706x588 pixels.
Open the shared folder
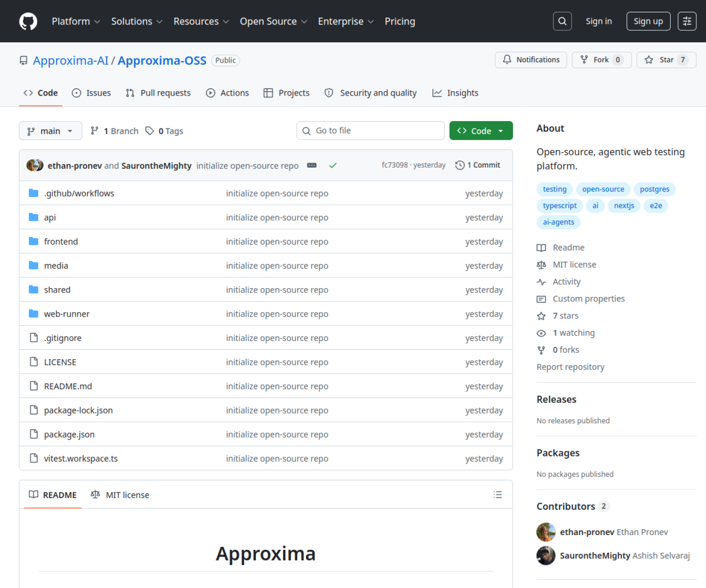(57, 290)
